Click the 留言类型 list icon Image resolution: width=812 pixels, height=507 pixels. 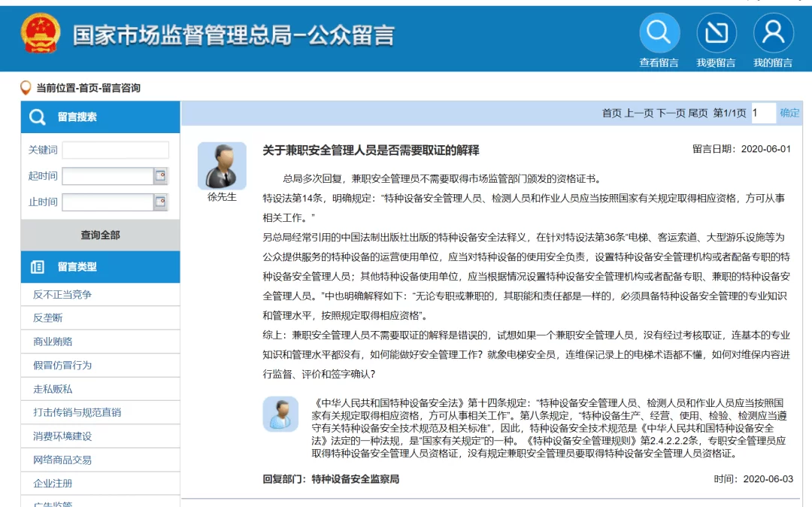(37, 267)
